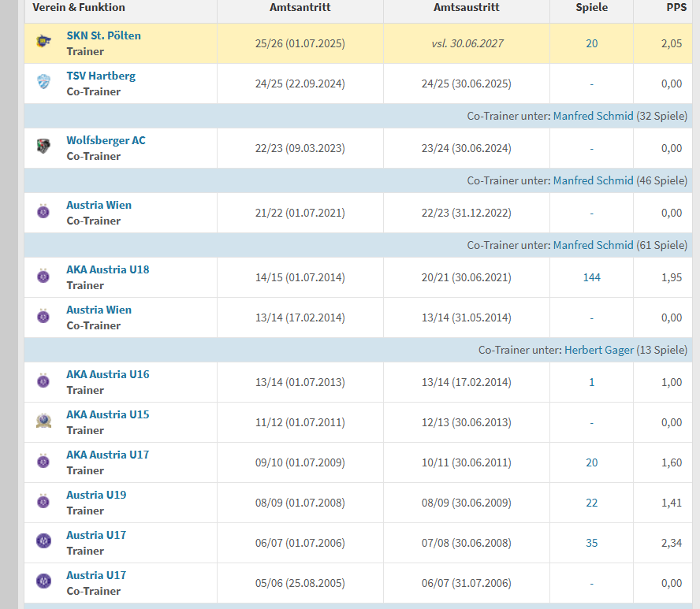This screenshot has height=609, width=700.
Task: Click the AKA Austria U17 crest
Action: [x=43, y=462]
